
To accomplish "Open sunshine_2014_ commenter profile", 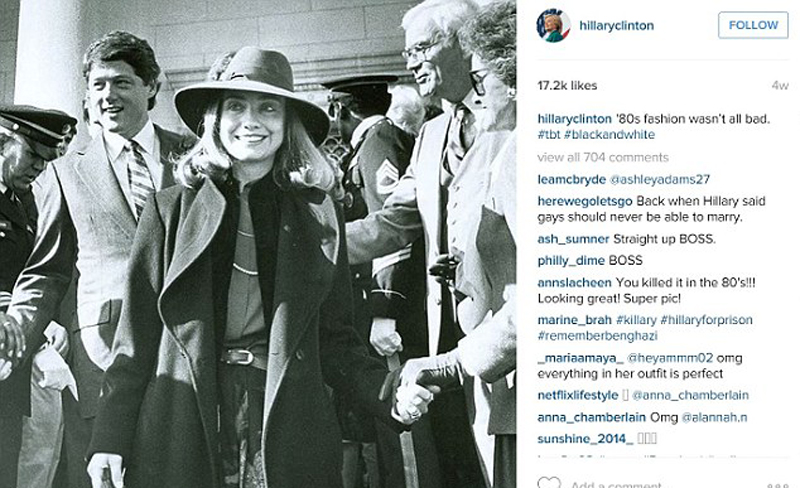I will tap(585, 439).
